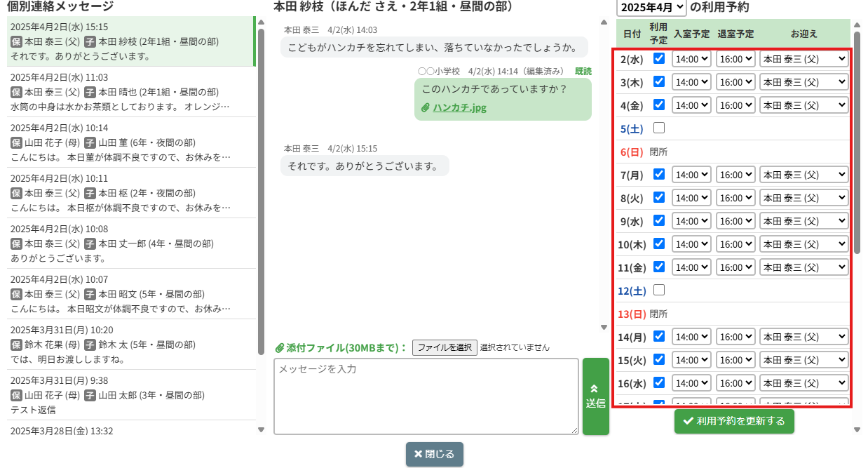This screenshot has height=468, width=868.
Task: Open the 入室予定 time dropdown for 3(木)
Action: (691, 82)
